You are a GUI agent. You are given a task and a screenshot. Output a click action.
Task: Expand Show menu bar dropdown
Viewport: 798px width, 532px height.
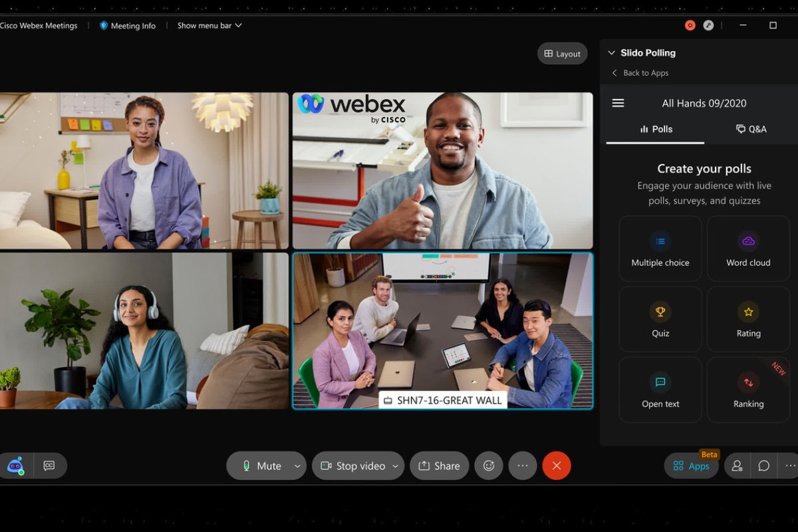209,26
